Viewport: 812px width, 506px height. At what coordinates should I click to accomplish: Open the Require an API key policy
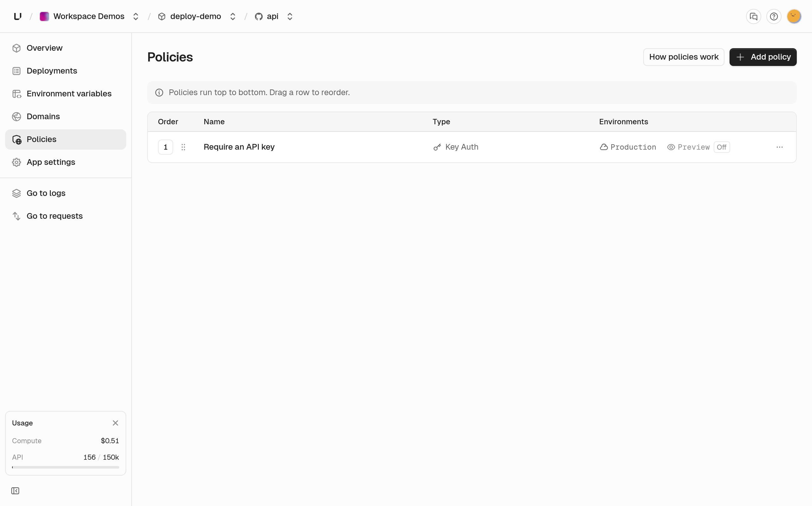tap(239, 147)
